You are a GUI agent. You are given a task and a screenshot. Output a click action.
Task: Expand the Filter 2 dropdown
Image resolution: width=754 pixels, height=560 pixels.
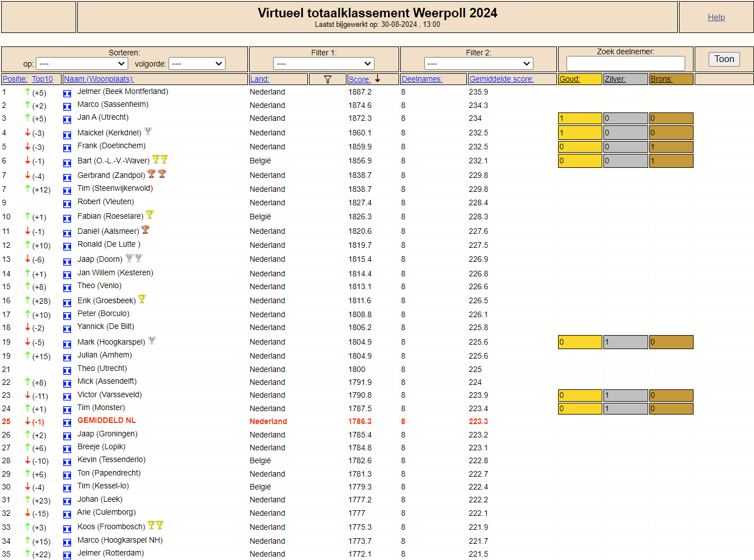[479, 64]
